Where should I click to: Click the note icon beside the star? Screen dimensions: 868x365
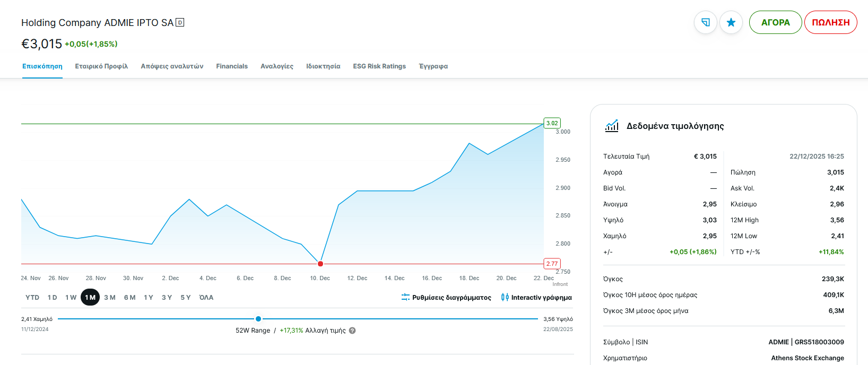706,22
